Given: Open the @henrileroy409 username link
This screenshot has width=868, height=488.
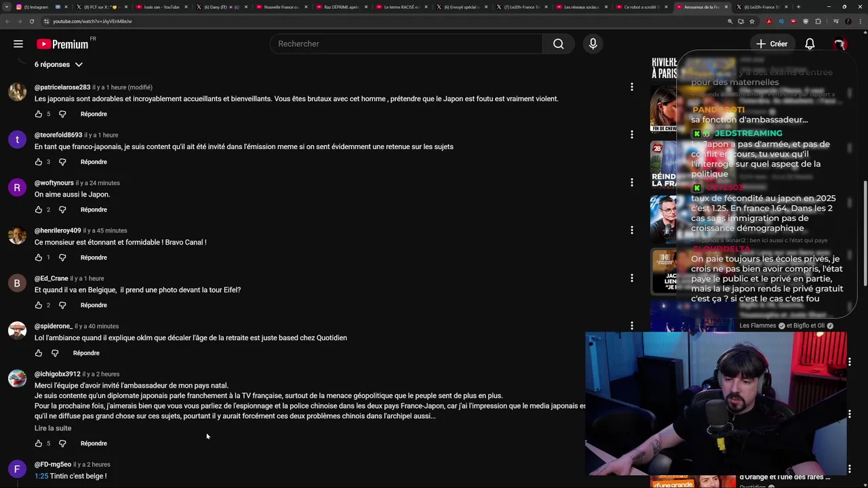Looking at the screenshot, I should (x=58, y=230).
